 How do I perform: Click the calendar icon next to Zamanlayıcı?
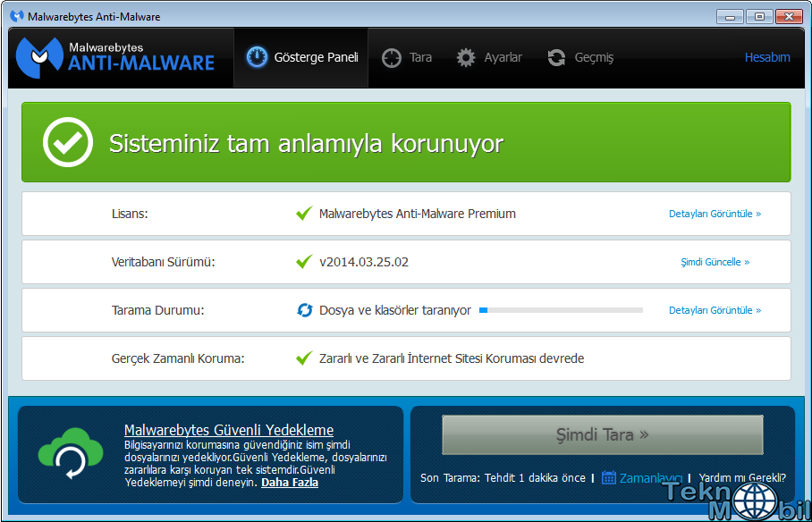click(609, 477)
